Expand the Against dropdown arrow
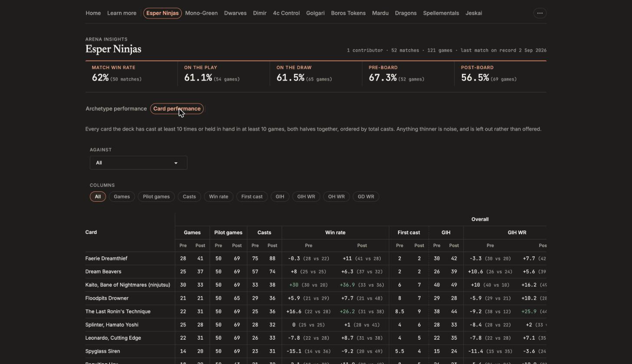The width and height of the screenshot is (632, 364). 176,163
